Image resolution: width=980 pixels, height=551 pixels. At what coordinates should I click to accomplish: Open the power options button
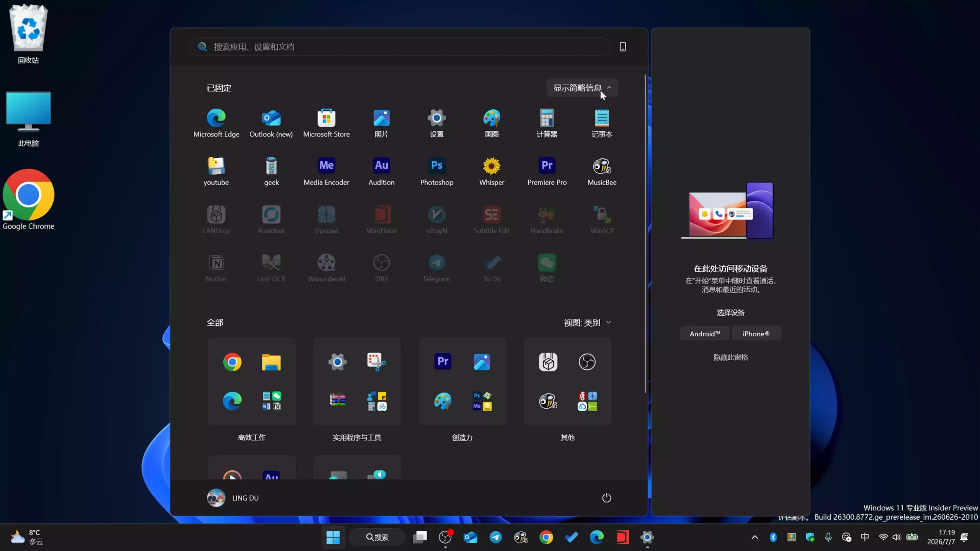tap(606, 498)
